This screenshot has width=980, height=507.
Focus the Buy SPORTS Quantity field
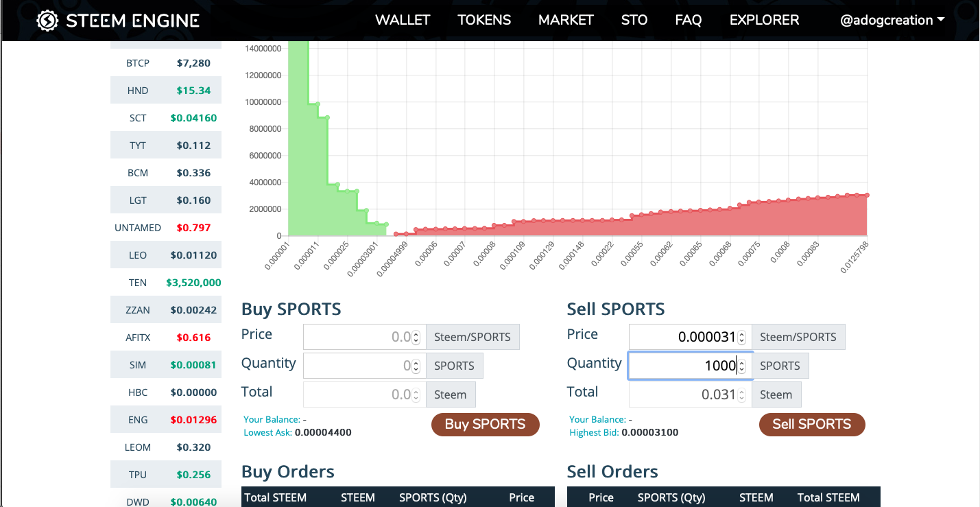pos(365,366)
